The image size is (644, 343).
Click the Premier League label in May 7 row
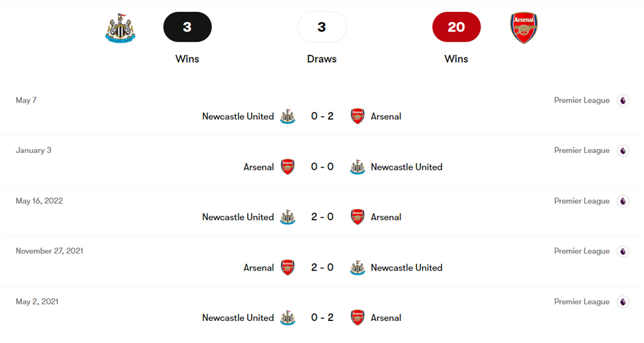[x=582, y=100]
